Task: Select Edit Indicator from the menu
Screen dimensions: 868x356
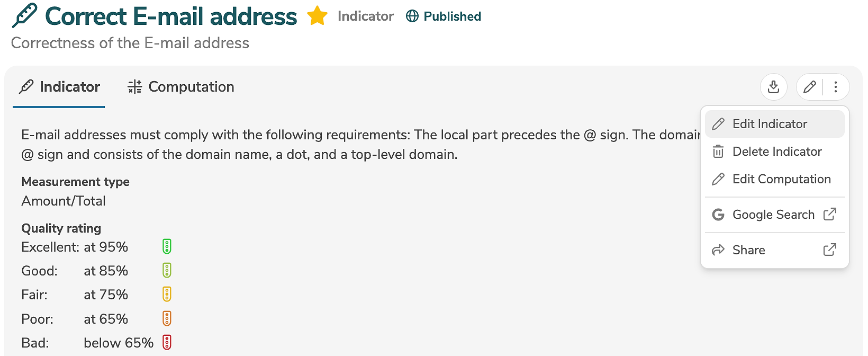Action: (770, 124)
